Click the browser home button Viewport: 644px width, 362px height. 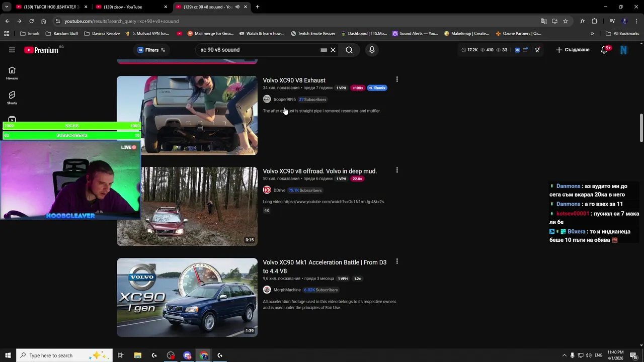43,21
